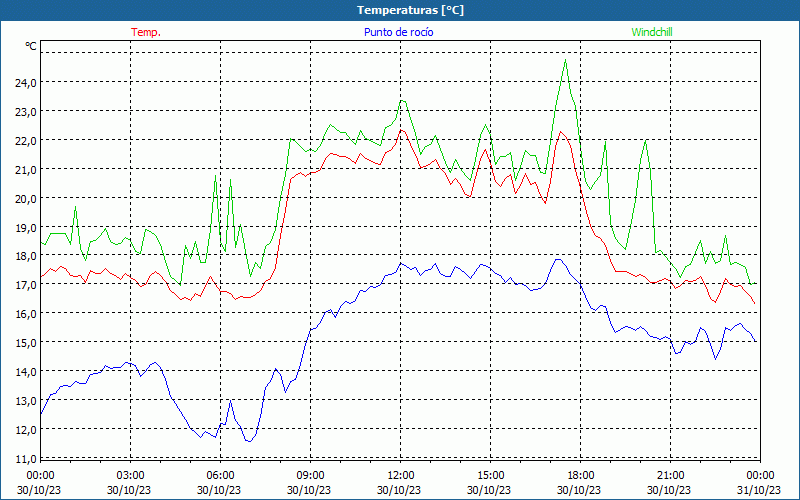800x500 pixels.
Task: Click the 15,0 y-axis label
Action: tap(26, 343)
